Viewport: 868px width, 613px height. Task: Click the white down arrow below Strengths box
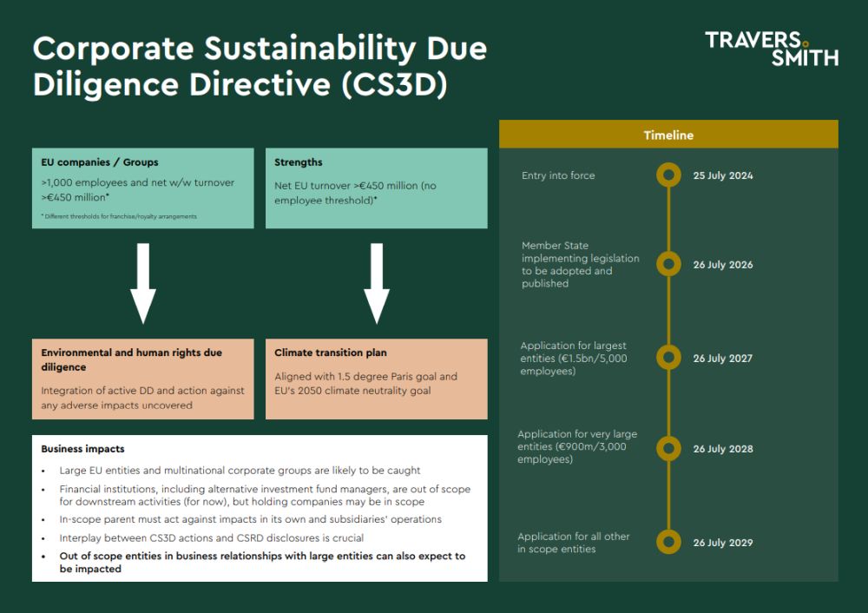point(376,283)
